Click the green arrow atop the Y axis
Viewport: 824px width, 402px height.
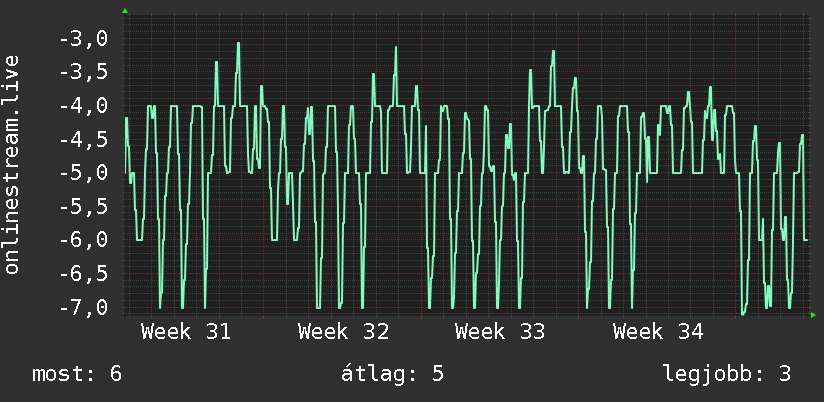[x=125, y=11]
